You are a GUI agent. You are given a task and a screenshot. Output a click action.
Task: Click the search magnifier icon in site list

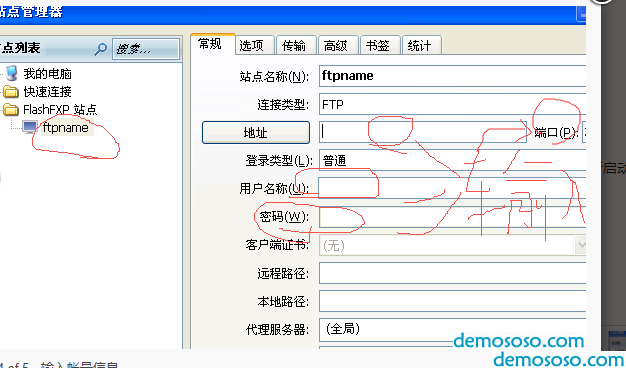pyautogui.click(x=100, y=49)
